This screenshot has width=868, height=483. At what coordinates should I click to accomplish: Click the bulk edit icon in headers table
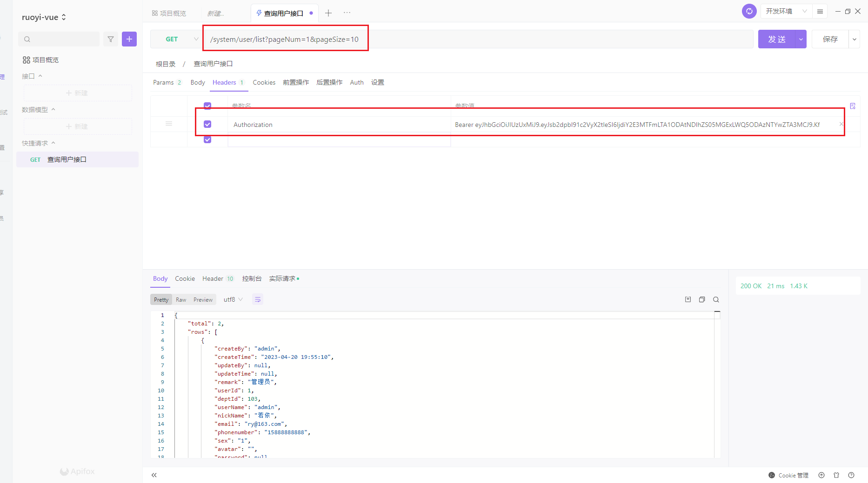853,106
